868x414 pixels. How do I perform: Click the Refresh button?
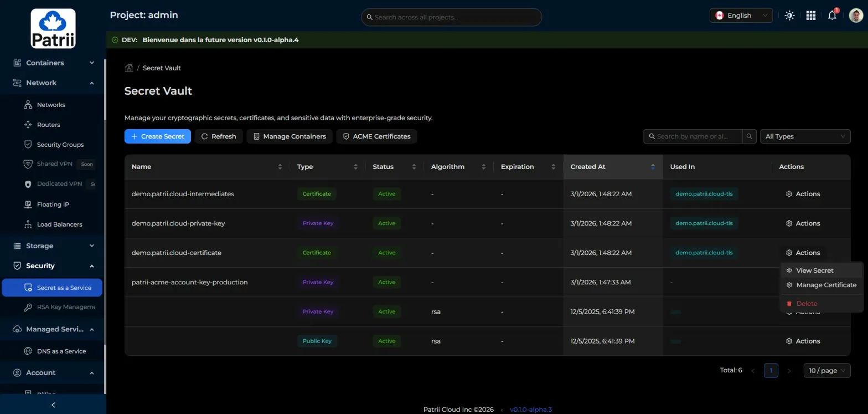coord(219,136)
